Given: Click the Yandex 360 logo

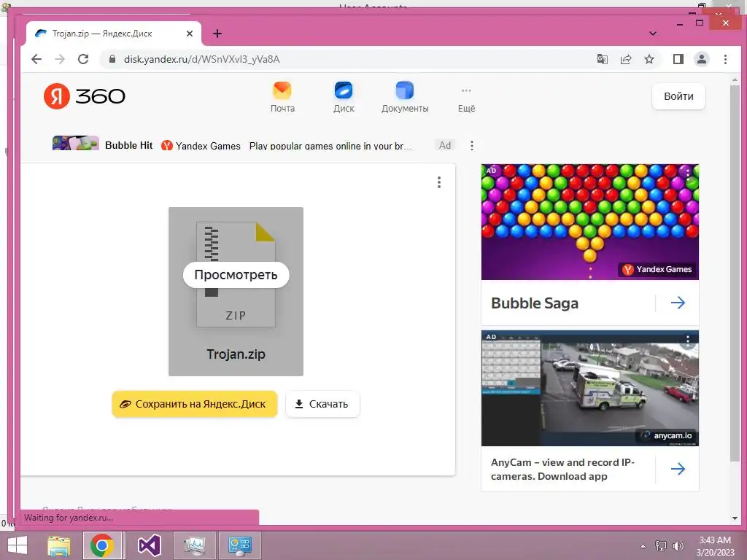Looking at the screenshot, I should click(85, 96).
